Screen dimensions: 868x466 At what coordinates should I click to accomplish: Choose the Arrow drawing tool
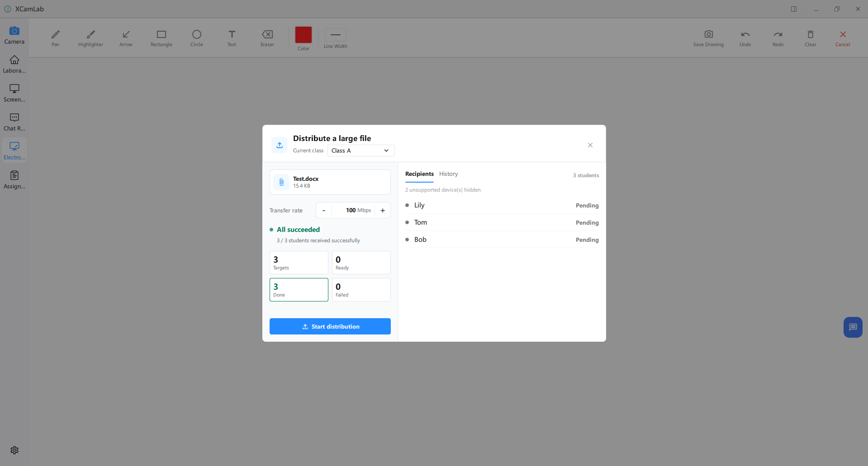point(126,38)
